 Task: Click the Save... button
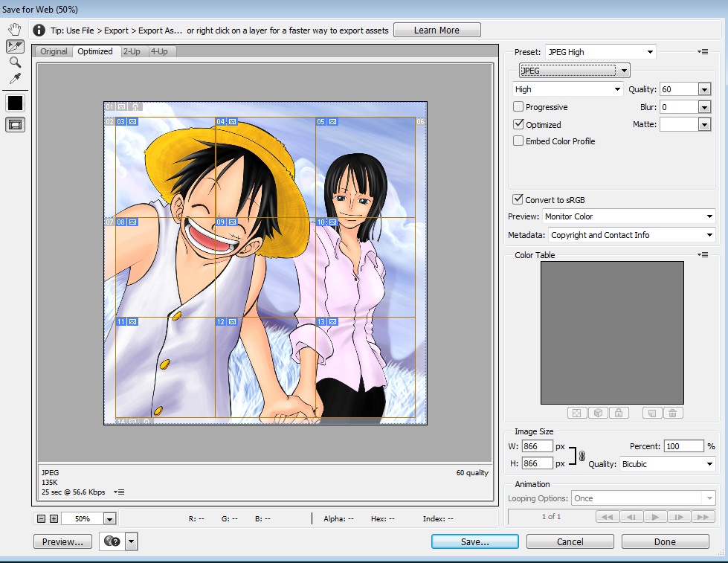click(x=475, y=541)
